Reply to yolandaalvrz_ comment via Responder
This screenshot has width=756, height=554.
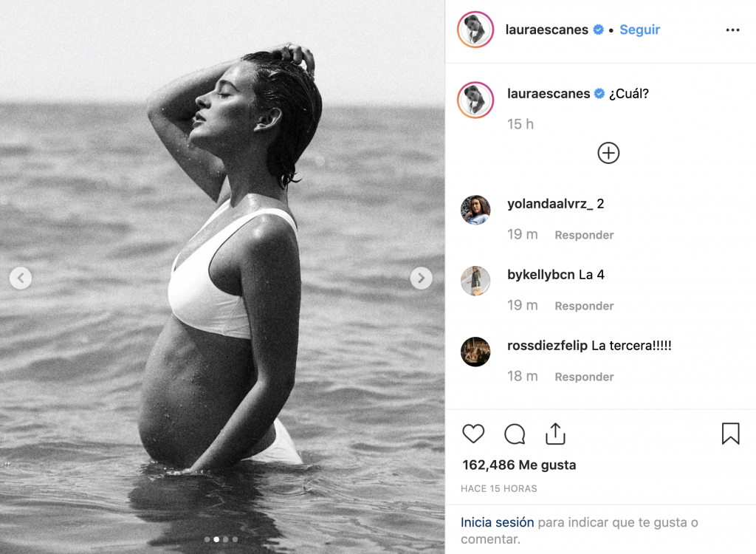click(x=584, y=235)
